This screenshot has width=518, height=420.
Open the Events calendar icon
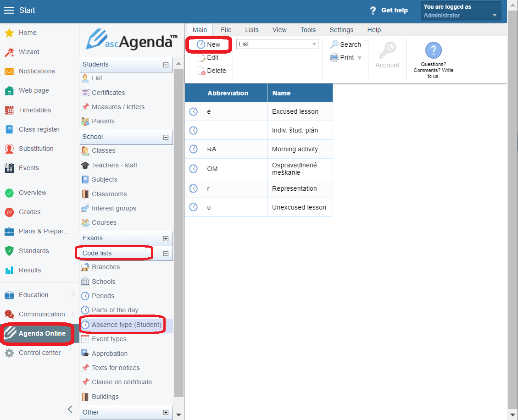(x=9, y=168)
